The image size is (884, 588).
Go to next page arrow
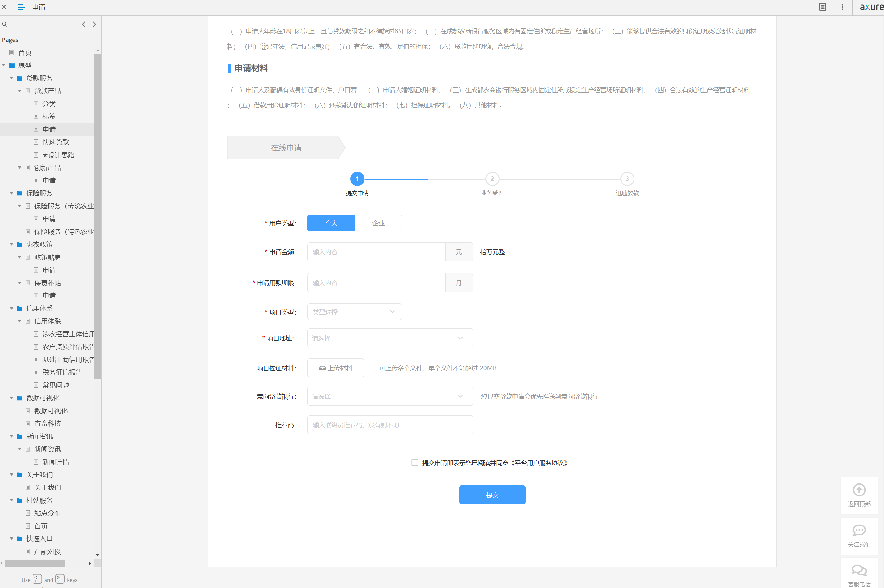click(94, 24)
